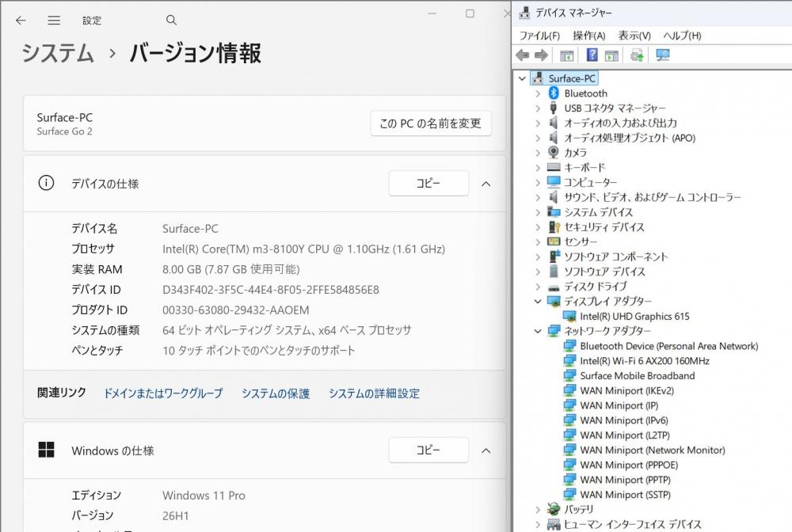This screenshot has height=532, width=792.
Task: Collapse the ディスプレイ アダプター node
Action: pos(538,302)
